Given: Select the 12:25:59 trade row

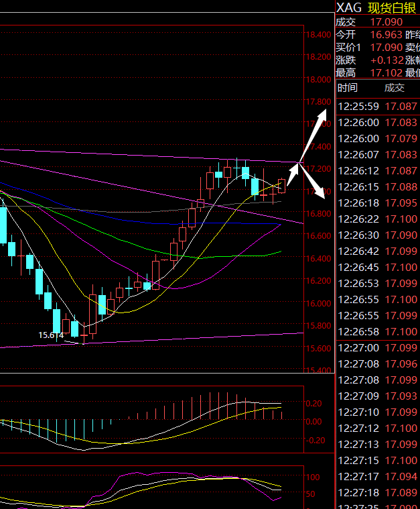Looking at the screenshot, I should point(378,106).
